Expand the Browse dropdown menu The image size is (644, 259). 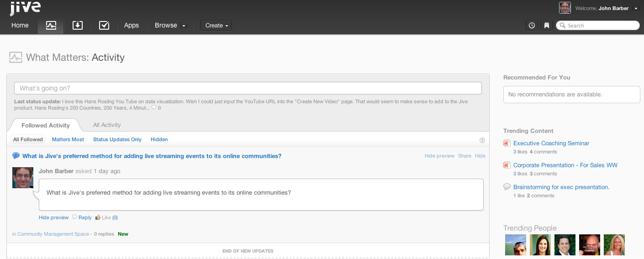click(x=184, y=26)
